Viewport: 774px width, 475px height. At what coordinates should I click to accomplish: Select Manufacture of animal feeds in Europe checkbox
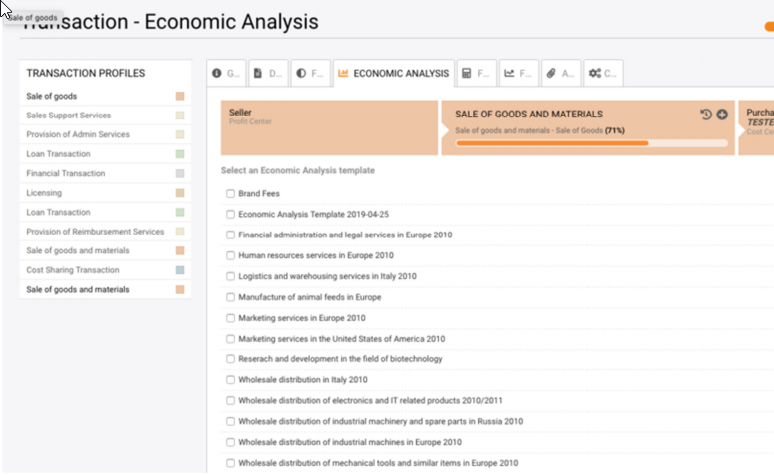tap(231, 297)
